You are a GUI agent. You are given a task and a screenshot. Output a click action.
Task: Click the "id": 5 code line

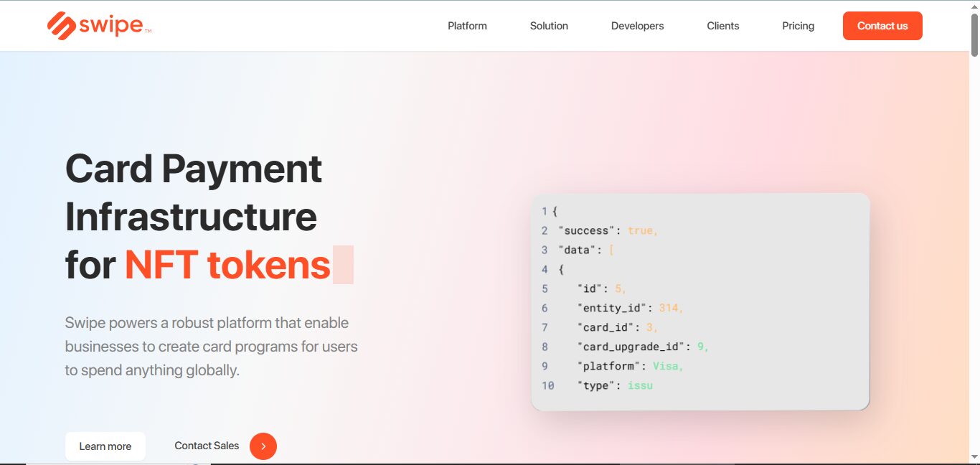[x=601, y=288]
